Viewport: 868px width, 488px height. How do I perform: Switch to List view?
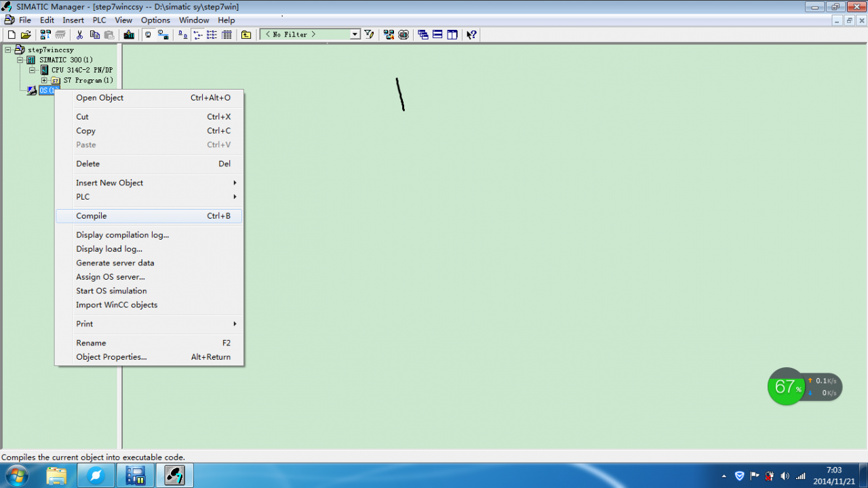click(212, 35)
